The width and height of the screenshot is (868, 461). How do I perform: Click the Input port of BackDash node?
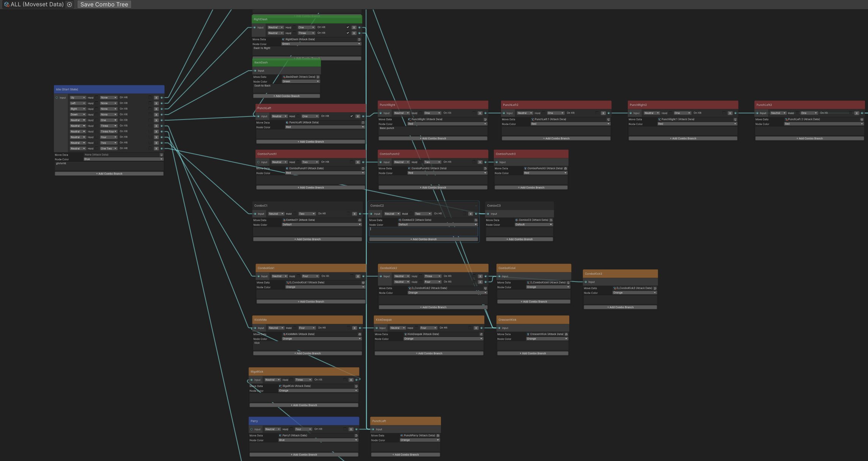click(255, 71)
